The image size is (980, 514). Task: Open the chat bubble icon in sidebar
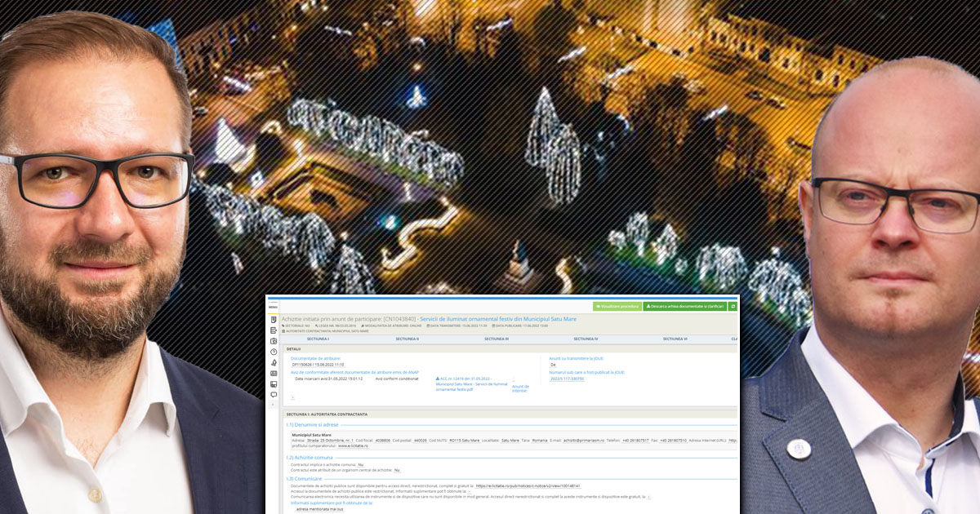pyautogui.click(x=274, y=394)
